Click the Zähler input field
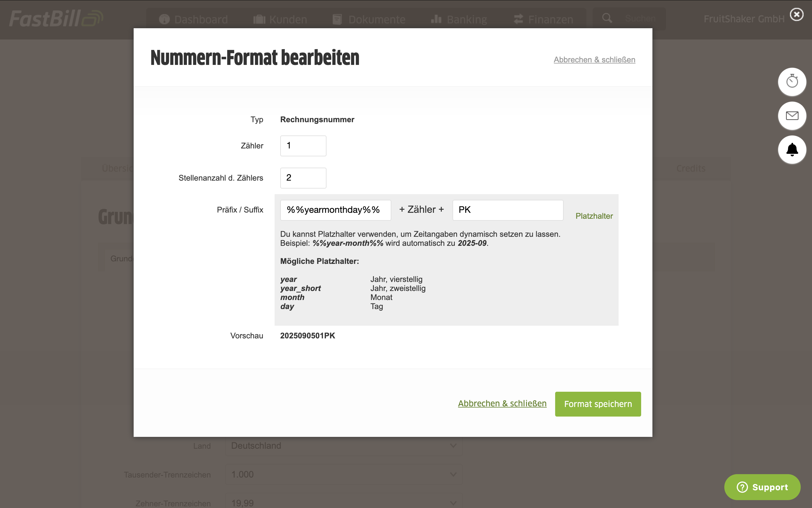The width and height of the screenshot is (812, 508). click(x=303, y=145)
